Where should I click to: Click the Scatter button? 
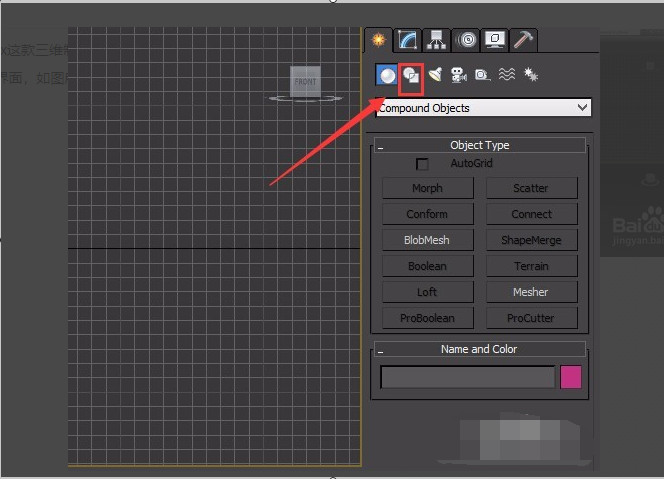pos(531,188)
